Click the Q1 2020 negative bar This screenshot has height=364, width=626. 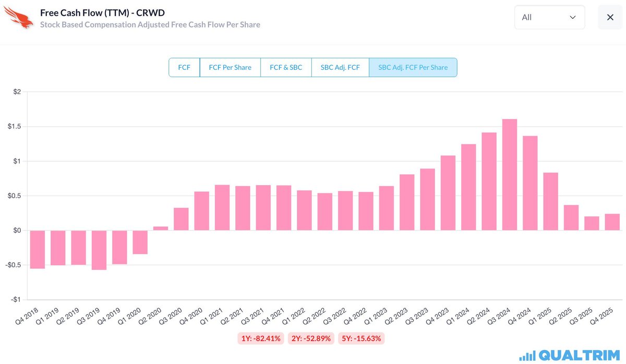140,242
